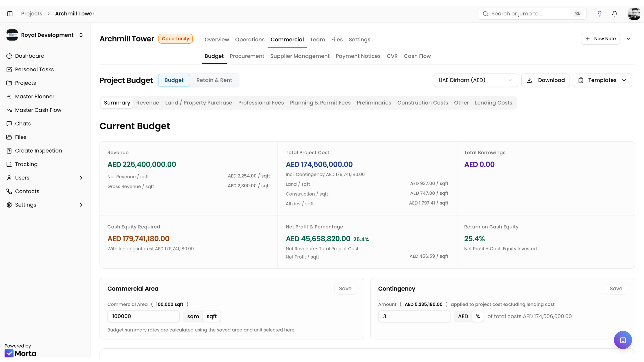
Task: Click the Tracking chart icon
Action: tap(9, 164)
